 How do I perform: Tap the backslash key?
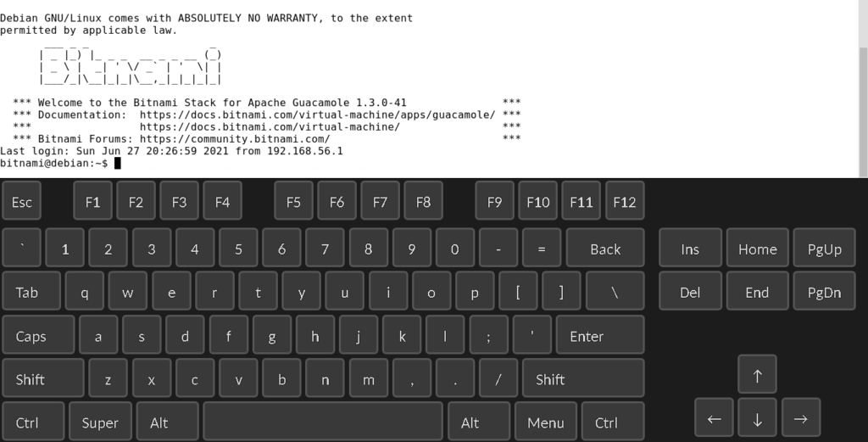coord(615,291)
